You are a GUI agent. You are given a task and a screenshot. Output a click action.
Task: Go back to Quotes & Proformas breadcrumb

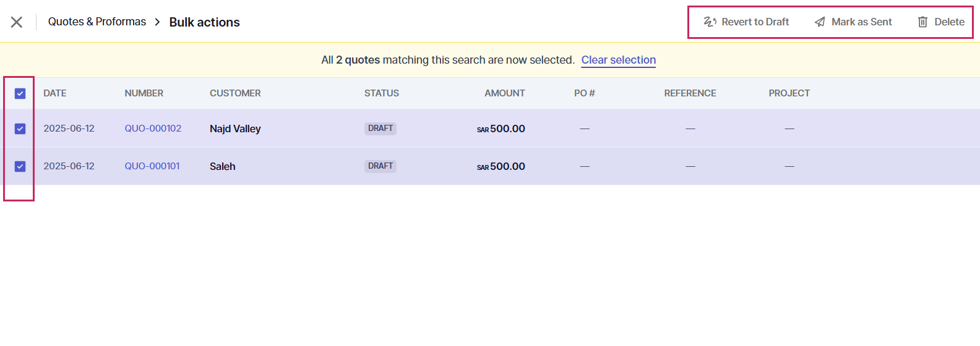(x=97, y=22)
